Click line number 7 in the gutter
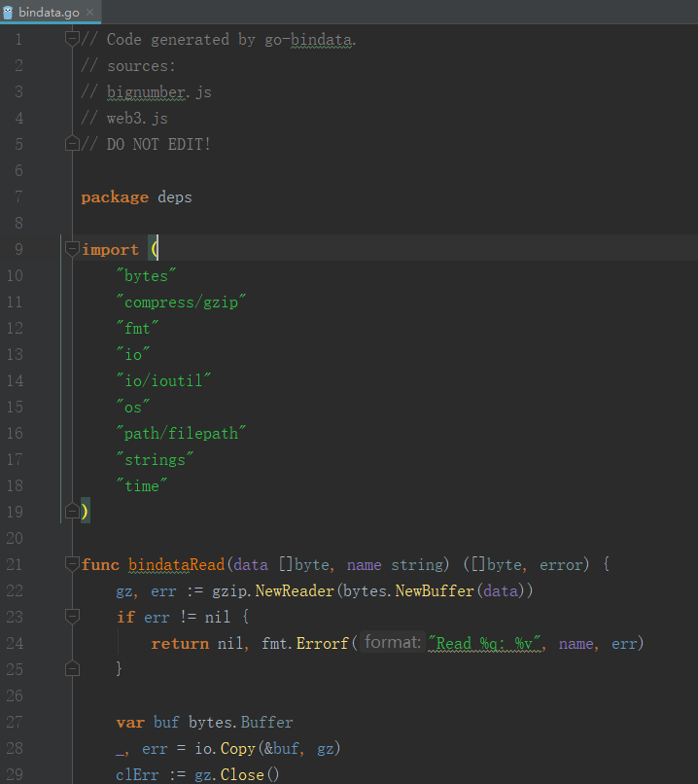The width and height of the screenshot is (698, 784). [x=18, y=196]
